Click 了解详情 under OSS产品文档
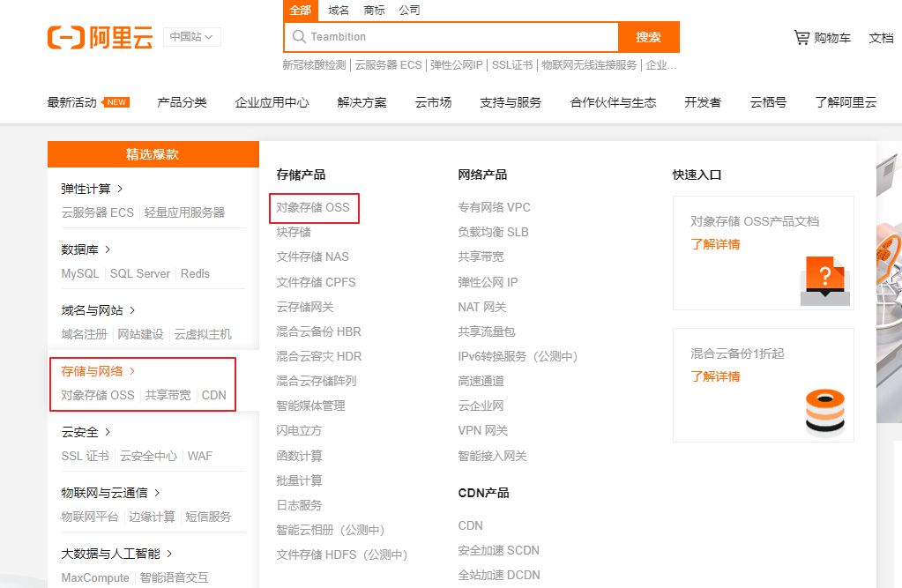 716,244
